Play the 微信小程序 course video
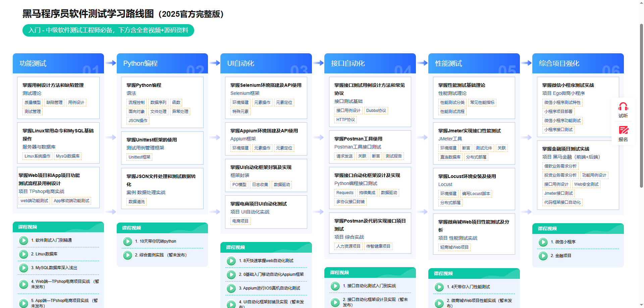The width and height of the screenshot is (644, 308). point(543,242)
